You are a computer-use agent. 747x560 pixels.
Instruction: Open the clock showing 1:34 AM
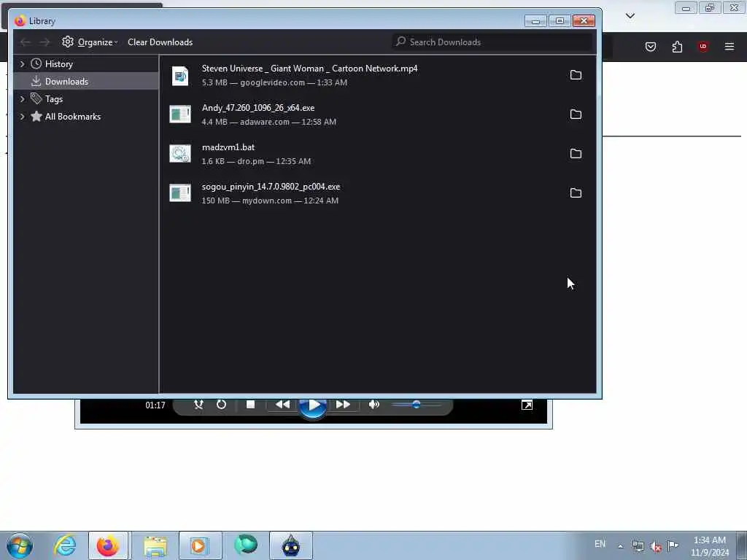pyautogui.click(x=710, y=546)
